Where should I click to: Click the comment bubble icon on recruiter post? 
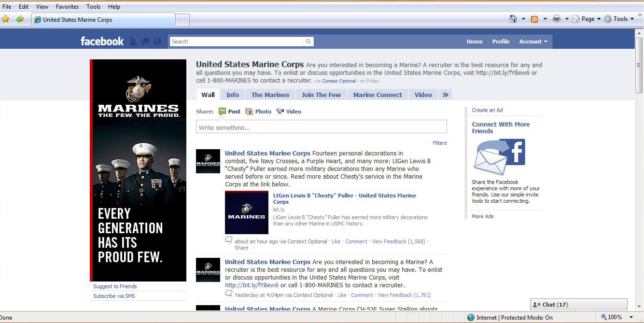pos(229,294)
